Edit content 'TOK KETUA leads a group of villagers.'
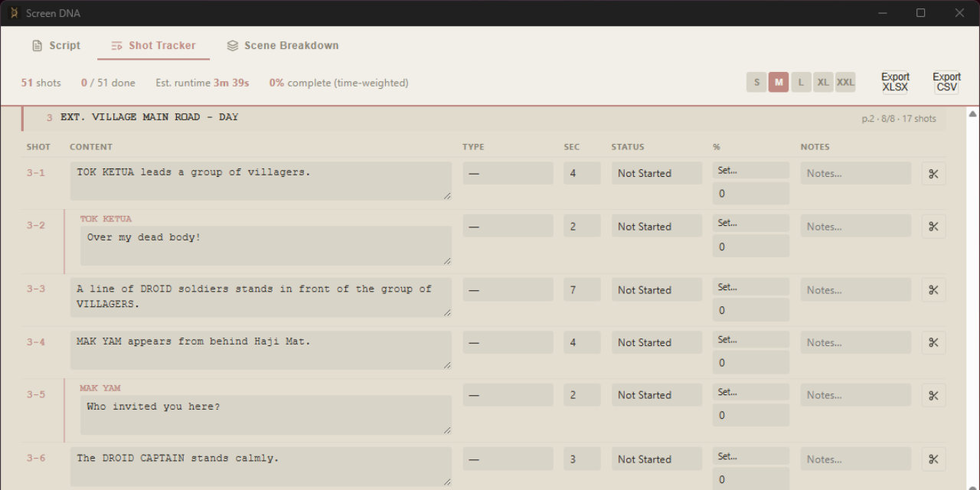 pos(261,181)
